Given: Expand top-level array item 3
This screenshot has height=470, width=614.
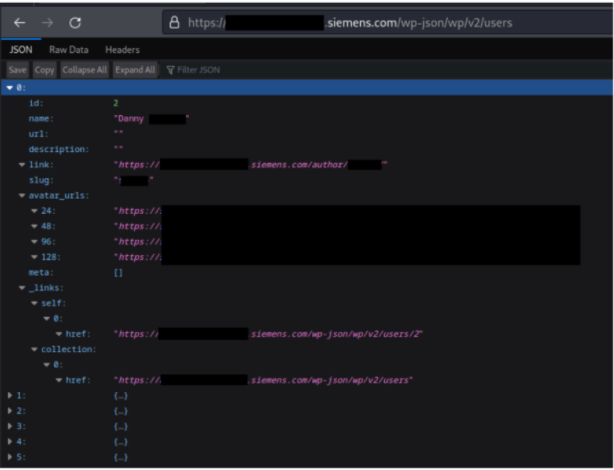Looking at the screenshot, I should click(x=10, y=426).
